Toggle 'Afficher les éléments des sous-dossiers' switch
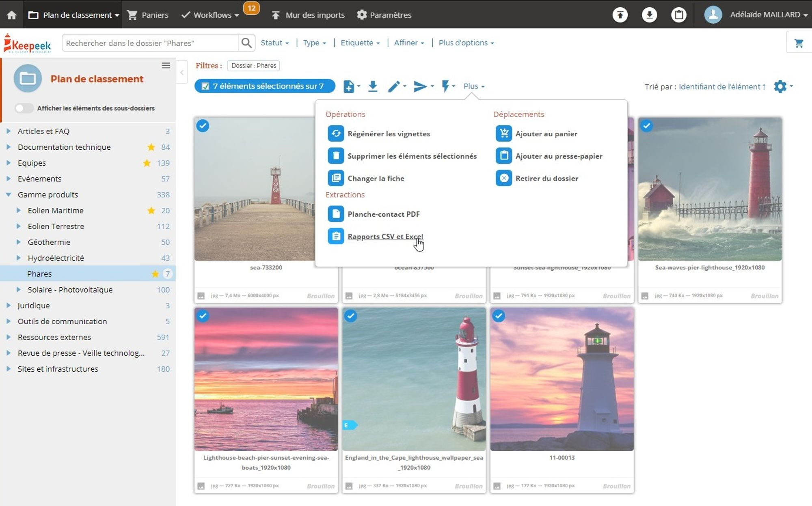The width and height of the screenshot is (812, 506). click(x=24, y=108)
